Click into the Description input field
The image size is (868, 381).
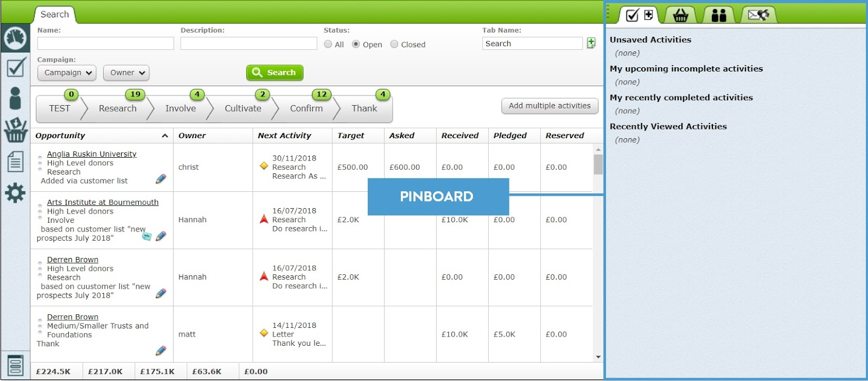point(249,43)
